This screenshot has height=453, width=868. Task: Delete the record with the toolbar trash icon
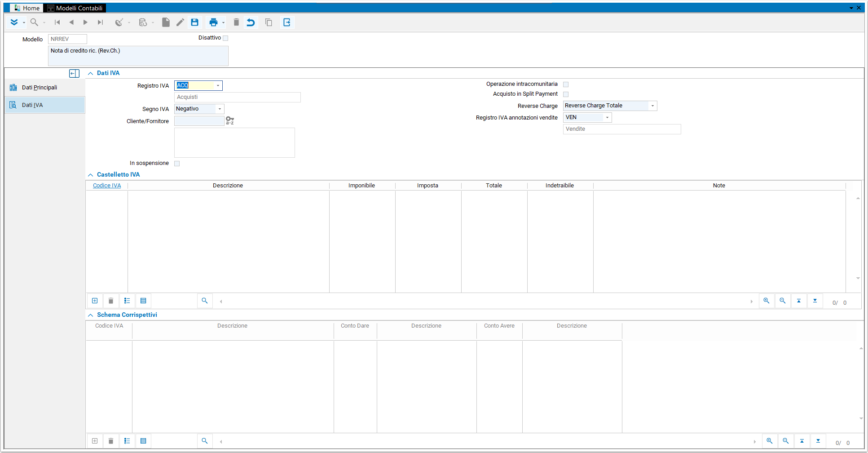pos(236,22)
